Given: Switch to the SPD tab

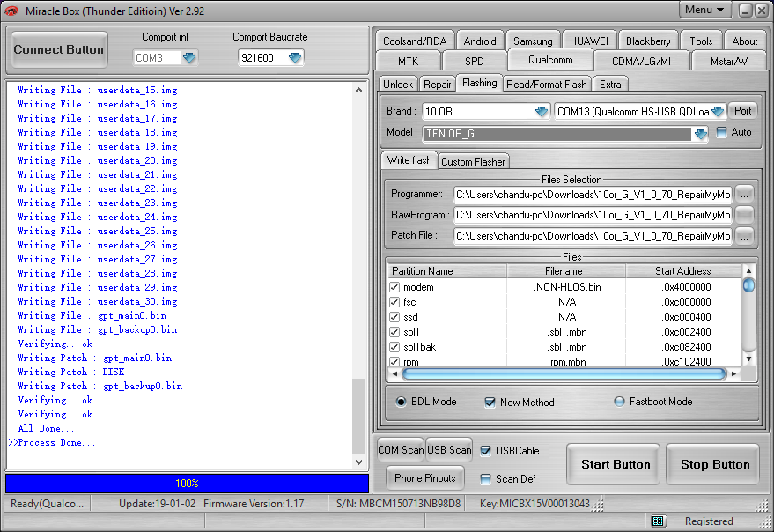Looking at the screenshot, I should tap(475, 62).
